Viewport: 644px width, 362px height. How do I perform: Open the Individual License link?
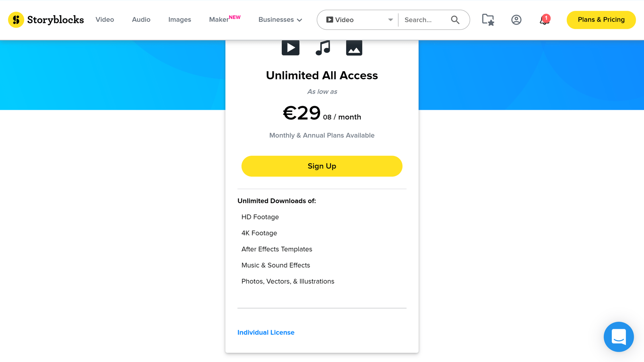coord(266,332)
